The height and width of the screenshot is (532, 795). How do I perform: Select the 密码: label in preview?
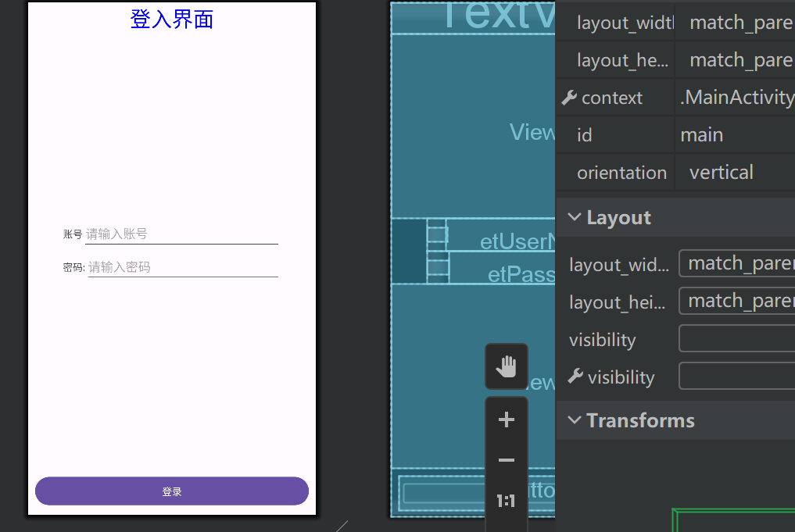pyautogui.click(x=74, y=267)
